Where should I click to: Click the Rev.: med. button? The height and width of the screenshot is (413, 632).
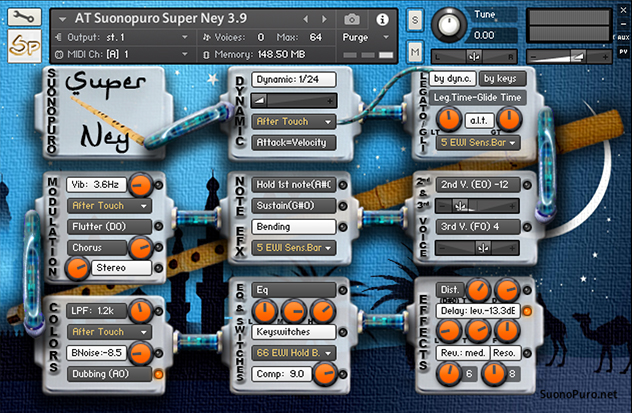click(x=463, y=353)
